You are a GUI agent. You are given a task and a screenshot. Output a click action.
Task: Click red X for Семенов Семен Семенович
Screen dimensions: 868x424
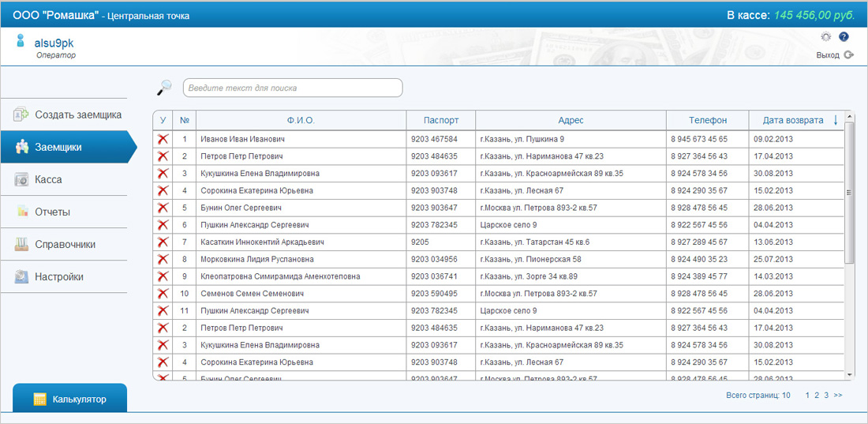point(163,294)
